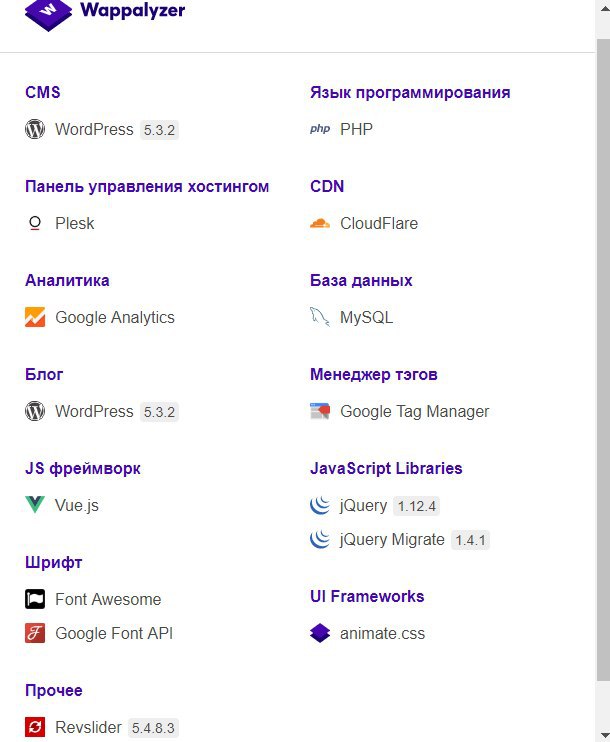Open the Аналитика category heading

click(67, 280)
